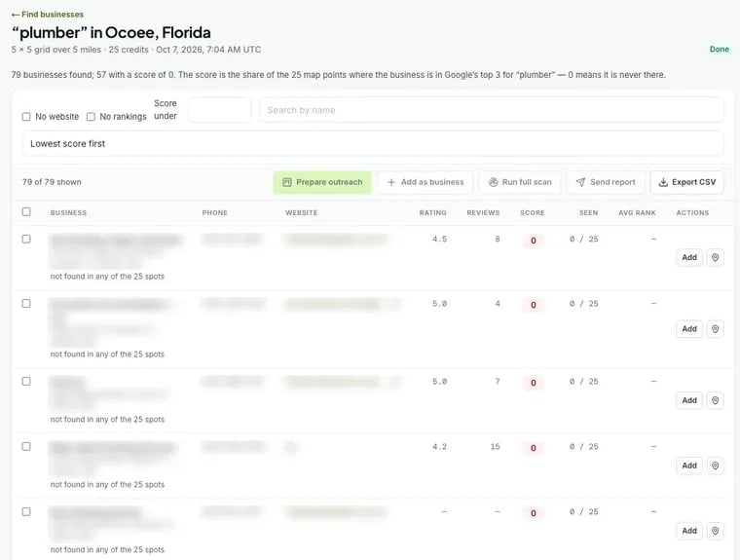Select the row with no rating shown

pos(26,511)
